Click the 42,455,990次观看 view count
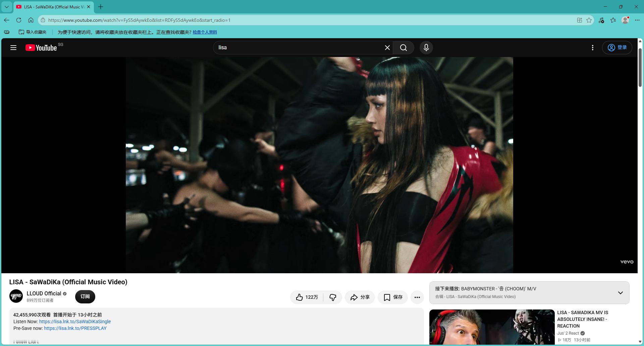The width and height of the screenshot is (644, 346). click(x=32, y=315)
